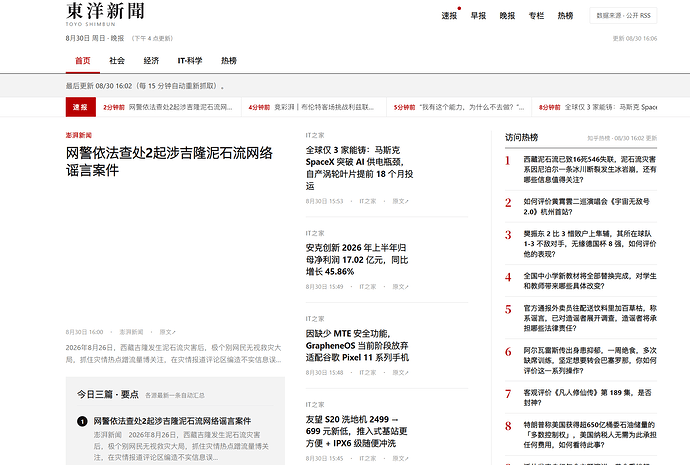This screenshot has width=690, height=465.
Task: Click the red rank number 1
Action: point(508,161)
